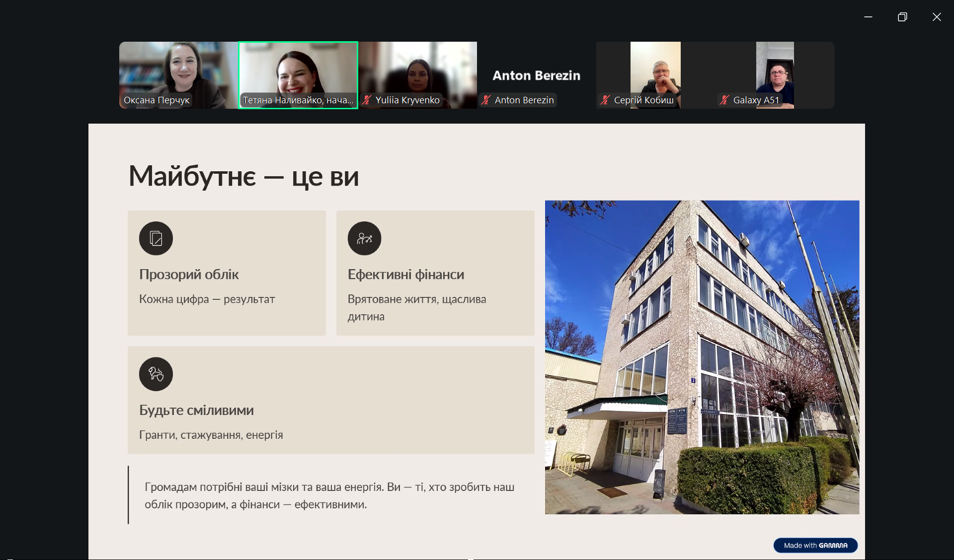Click the building photo on the slide

[x=702, y=357]
